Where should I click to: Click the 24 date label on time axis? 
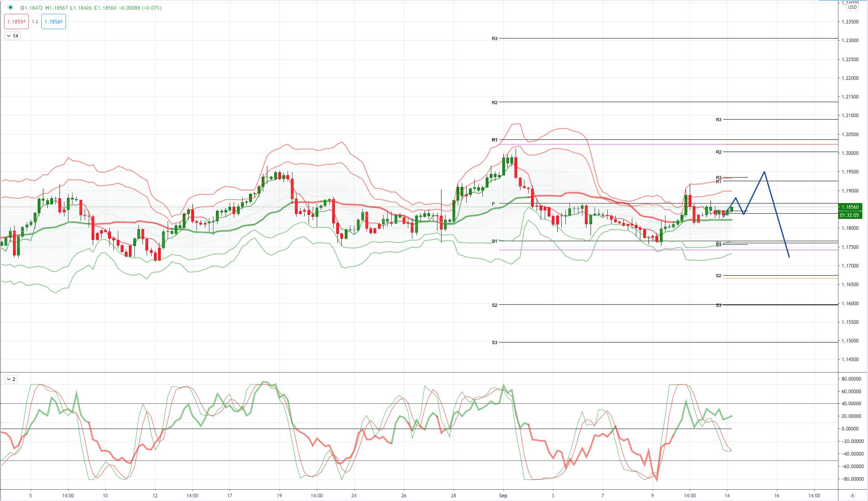354,496
